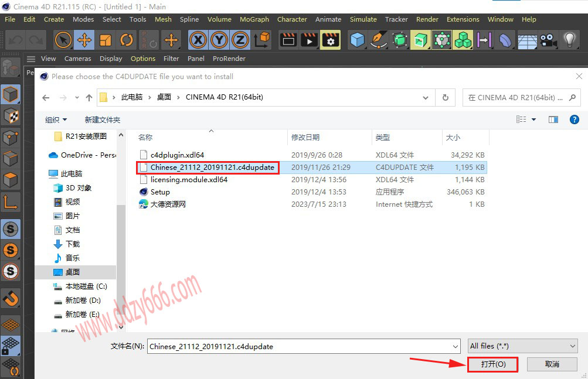Screen dimensions: 588x379
Task: Open the Extrude generator icon
Action: pyautogui.click(x=421, y=40)
